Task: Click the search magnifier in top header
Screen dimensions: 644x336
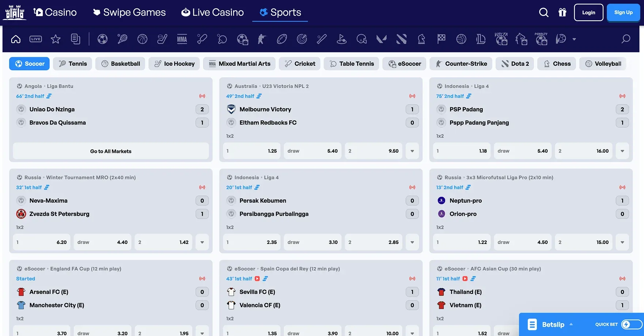Action: tap(543, 12)
